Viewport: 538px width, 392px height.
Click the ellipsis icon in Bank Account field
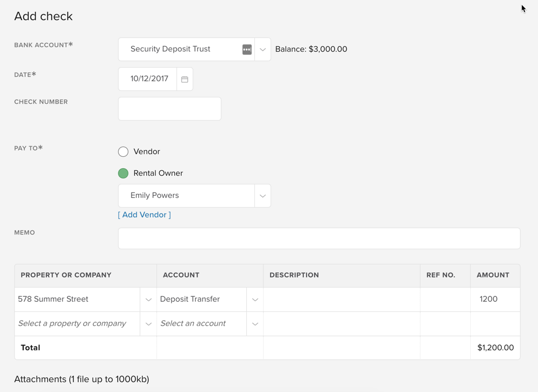(247, 49)
